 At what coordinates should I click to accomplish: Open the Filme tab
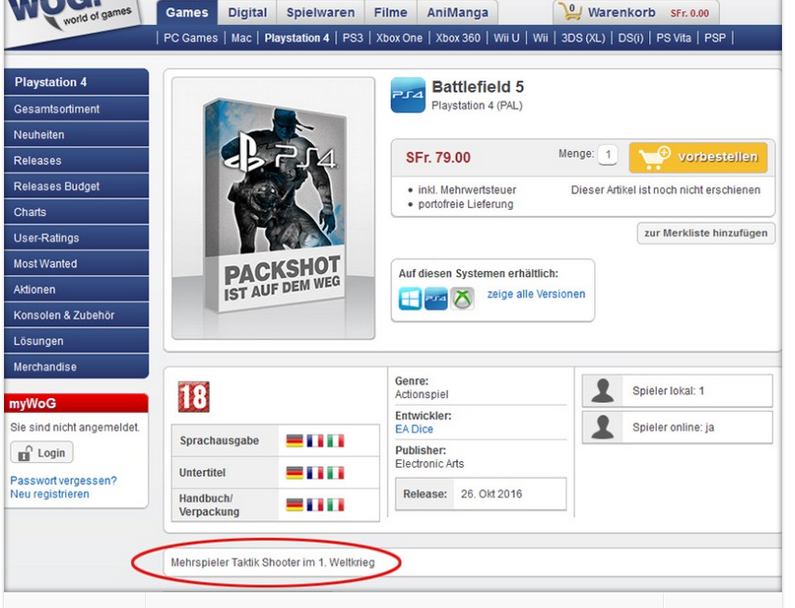(390, 13)
